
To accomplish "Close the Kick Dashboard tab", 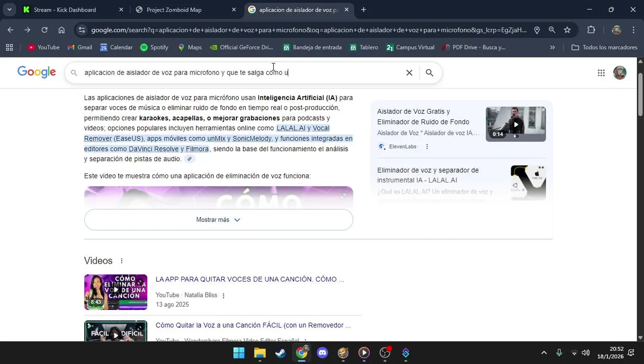I will pyautogui.click(x=121, y=10).
